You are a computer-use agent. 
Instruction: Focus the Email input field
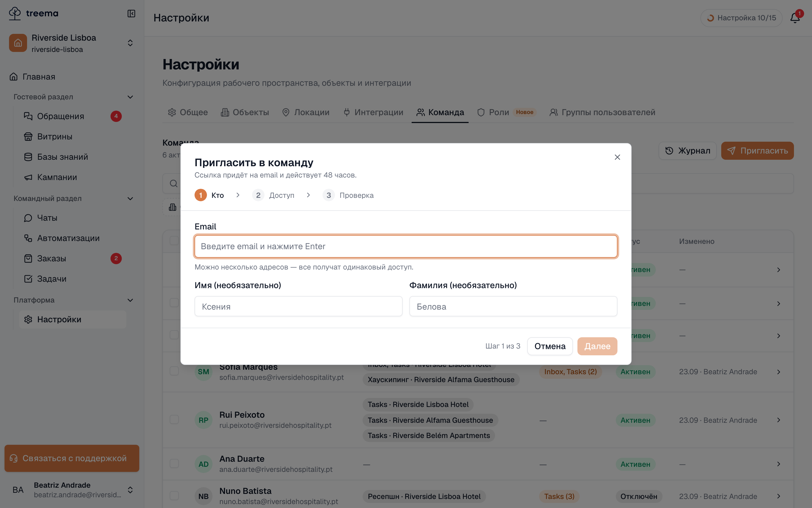pyautogui.click(x=406, y=246)
